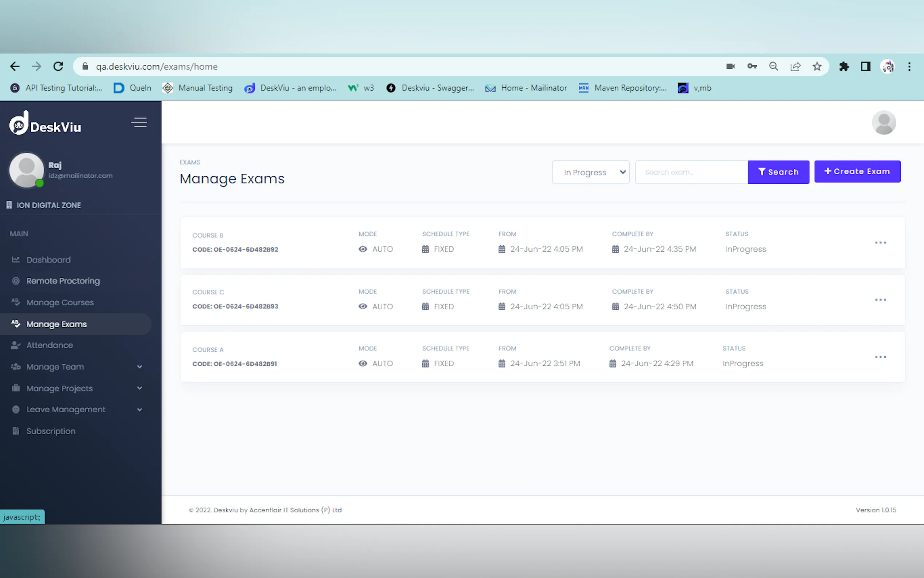Viewport: 924px width, 578px height.
Task: Open the In Progress status dropdown
Action: (590, 173)
